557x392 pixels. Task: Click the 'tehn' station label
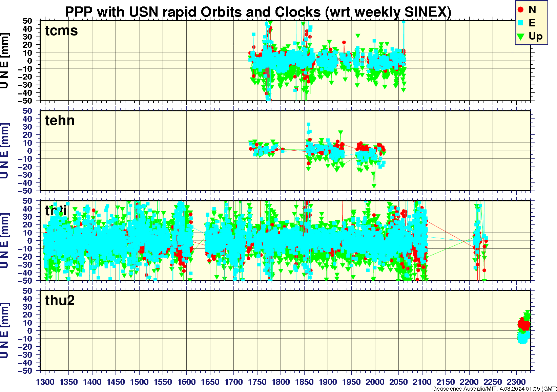pos(60,121)
